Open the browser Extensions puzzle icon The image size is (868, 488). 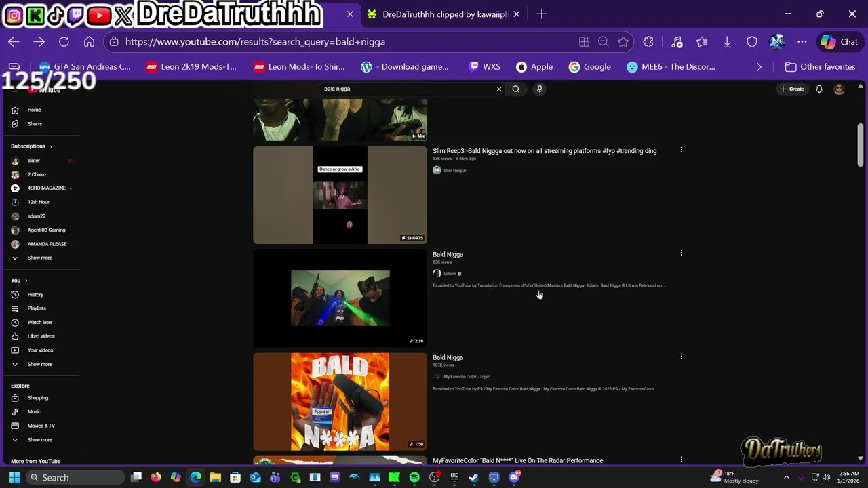pyautogui.click(x=648, y=42)
